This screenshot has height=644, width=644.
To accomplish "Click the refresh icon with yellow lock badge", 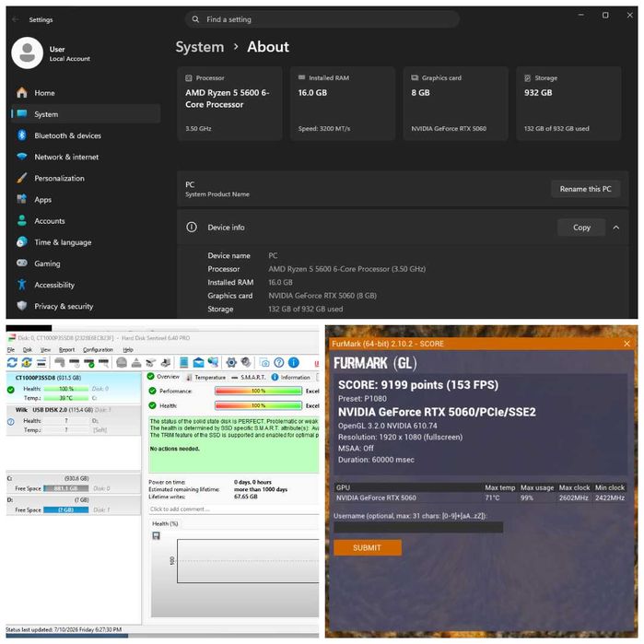I will tap(27, 362).
